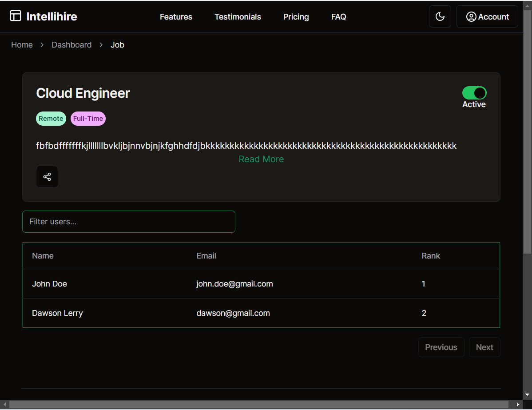Click the scrollbar down arrow
Screen dimensions: 532x410
pos(527,394)
